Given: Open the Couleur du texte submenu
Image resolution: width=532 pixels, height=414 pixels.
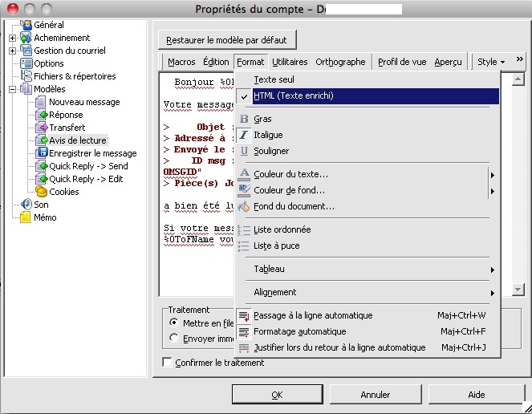Looking at the screenshot, I should click(x=290, y=174).
